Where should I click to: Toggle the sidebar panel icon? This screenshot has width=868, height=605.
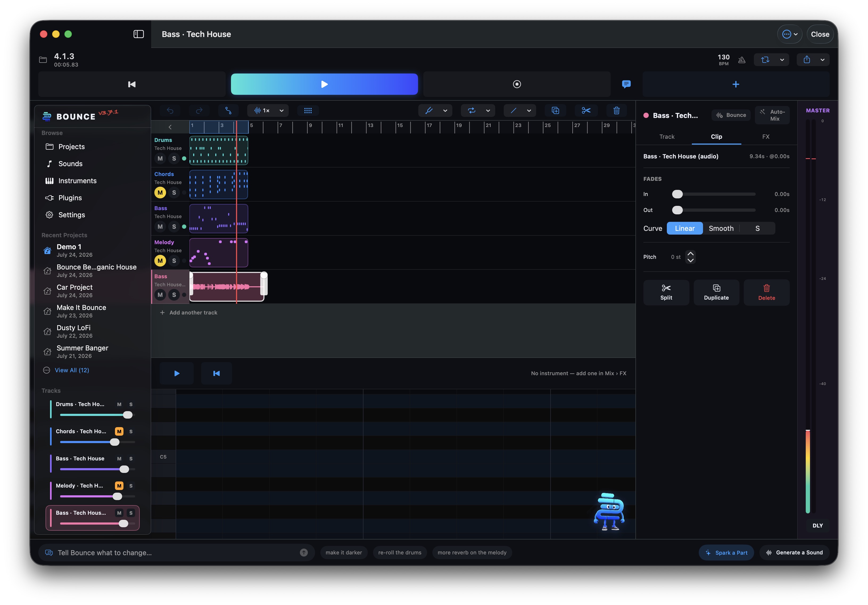pyautogui.click(x=138, y=34)
